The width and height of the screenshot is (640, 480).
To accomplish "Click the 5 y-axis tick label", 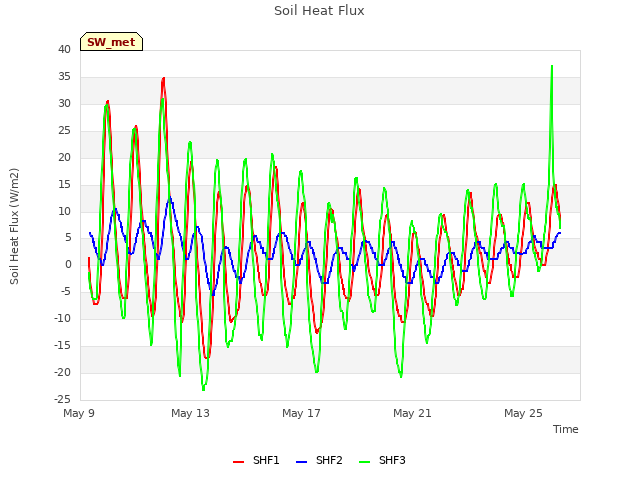I will (x=68, y=238).
